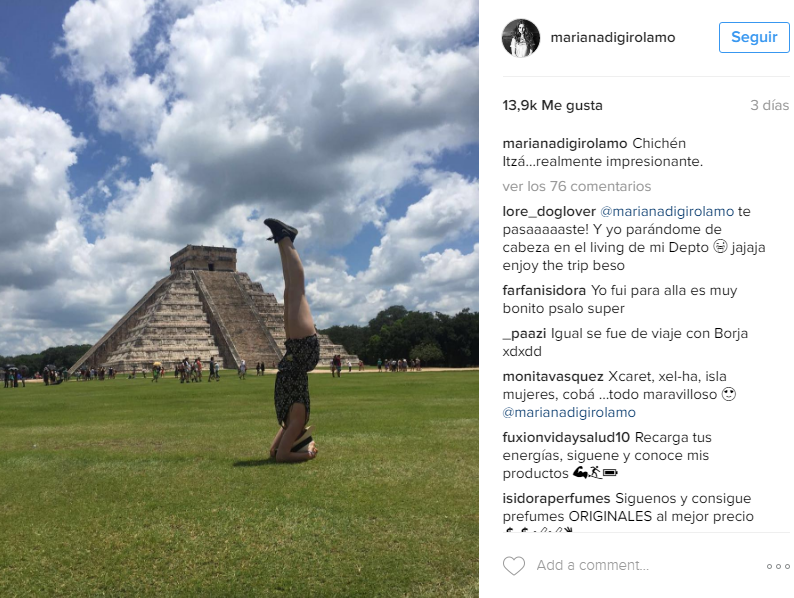Image resolution: width=794 pixels, height=598 pixels.
Task: Click the '3 días' post timestamp
Action: pyautogui.click(x=769, y=105)
